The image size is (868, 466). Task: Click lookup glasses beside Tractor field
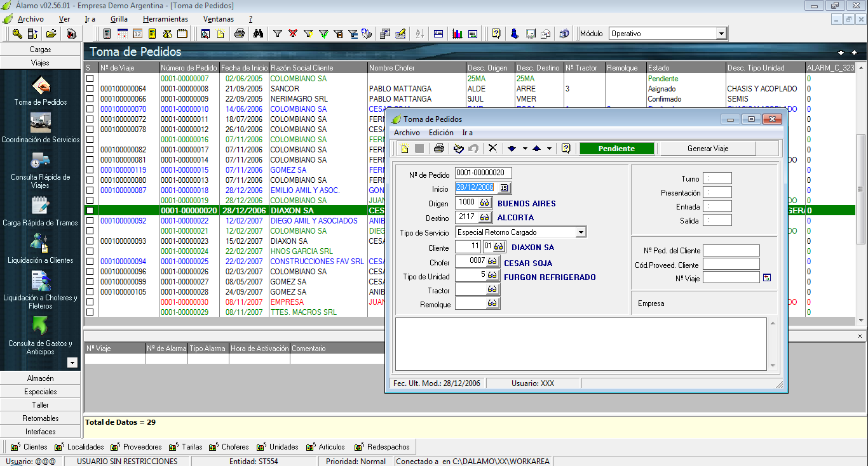pos(493,290)
